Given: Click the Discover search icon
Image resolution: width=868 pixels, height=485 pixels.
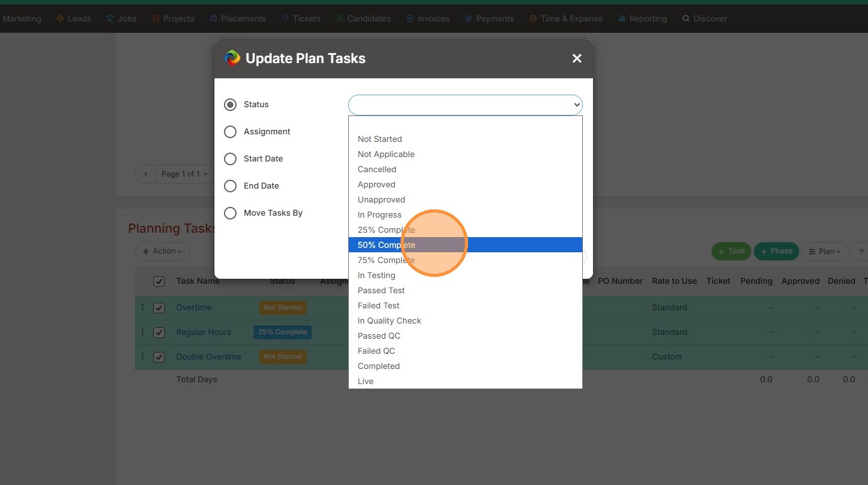Looking at the screenshot, I should 686,19.
